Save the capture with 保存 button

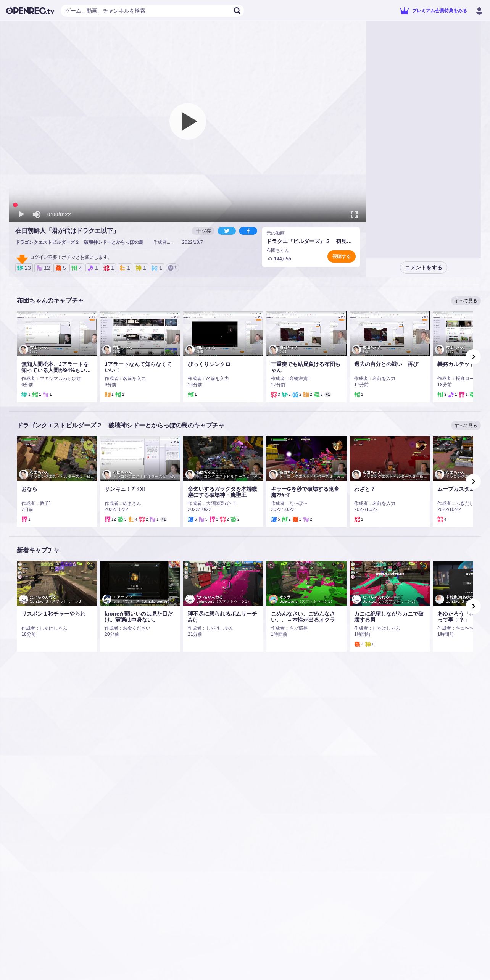pyautogui.click(x=203, y=231)
